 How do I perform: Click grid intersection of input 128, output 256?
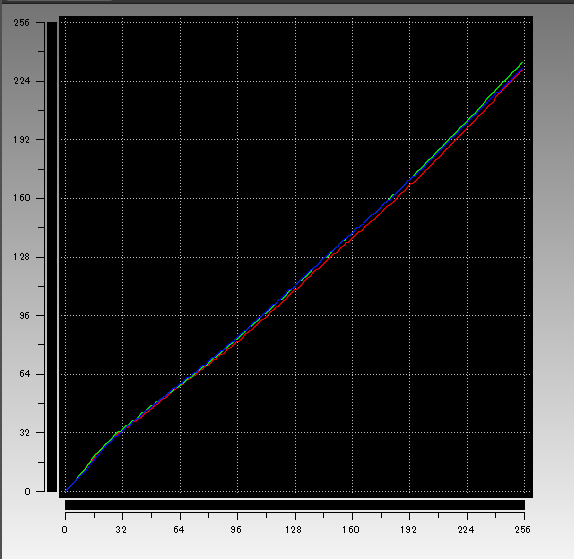tap(295, 22)
